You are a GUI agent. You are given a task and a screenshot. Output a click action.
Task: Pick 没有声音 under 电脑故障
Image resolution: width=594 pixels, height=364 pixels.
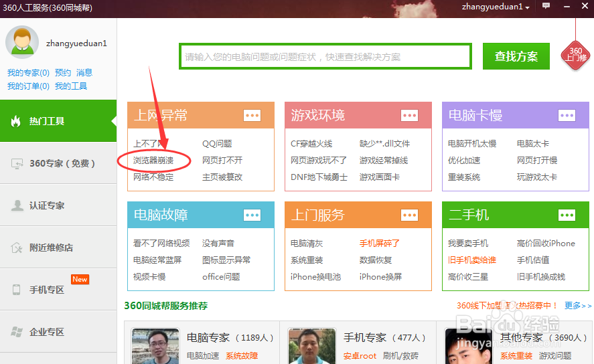click(x=218, y=244)
